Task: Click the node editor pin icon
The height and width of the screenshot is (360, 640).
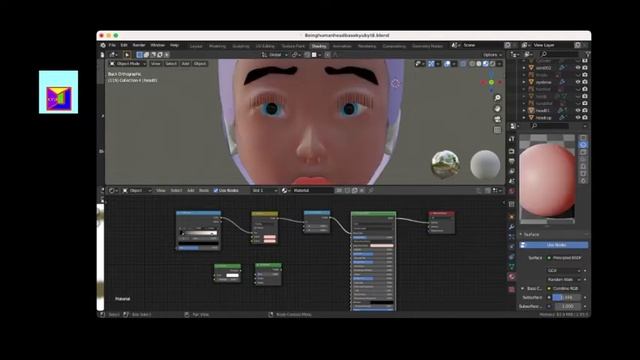Action: pos(371,191)
